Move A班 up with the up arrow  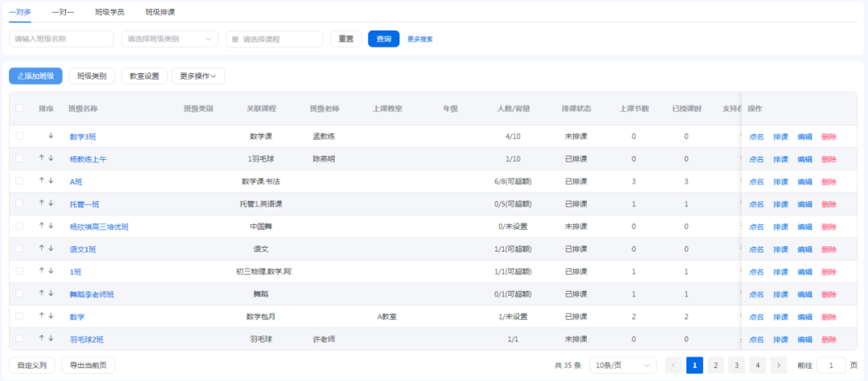(x=41, y=181)
